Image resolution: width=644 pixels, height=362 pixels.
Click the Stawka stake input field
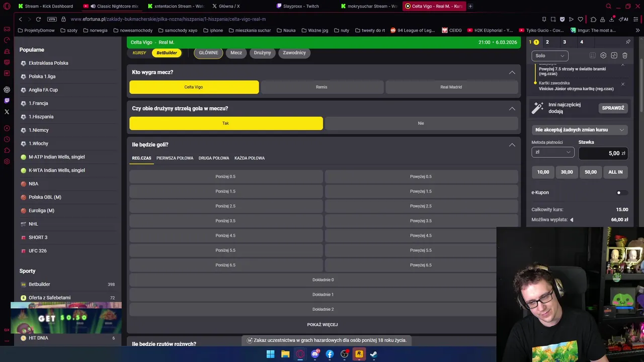(x=603, y=153)
